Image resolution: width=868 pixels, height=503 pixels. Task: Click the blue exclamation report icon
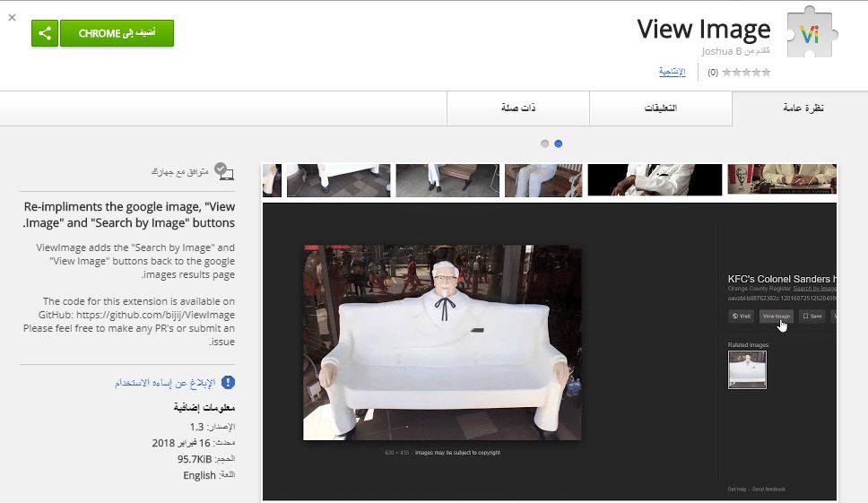[x=228, y=382]
